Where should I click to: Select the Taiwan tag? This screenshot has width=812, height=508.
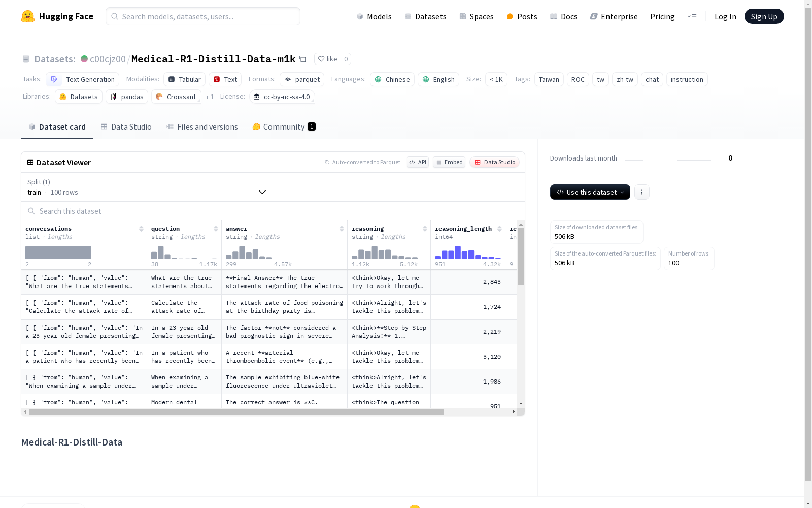pyautogui.click(x=549, y=79)
